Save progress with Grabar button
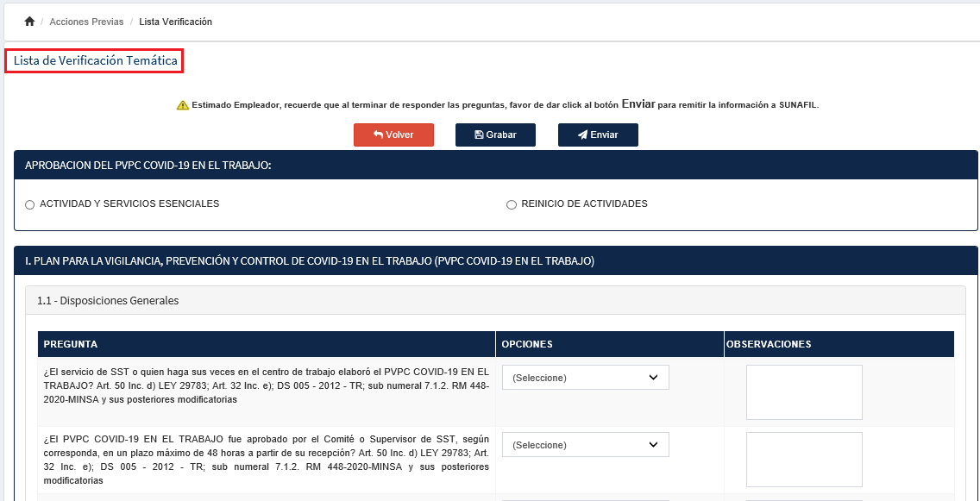This screenshot has height=501, width=980. (x=496, y=135)
